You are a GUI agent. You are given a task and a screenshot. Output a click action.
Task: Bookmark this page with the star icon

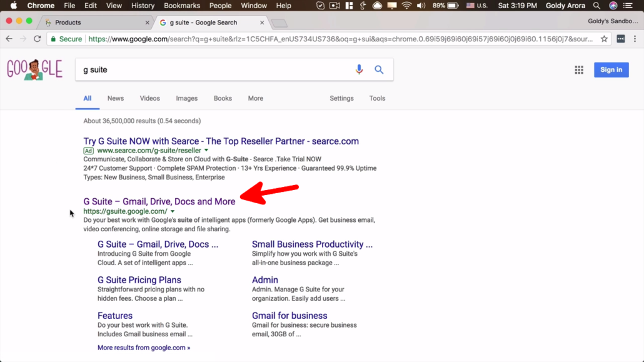(604, 39)
